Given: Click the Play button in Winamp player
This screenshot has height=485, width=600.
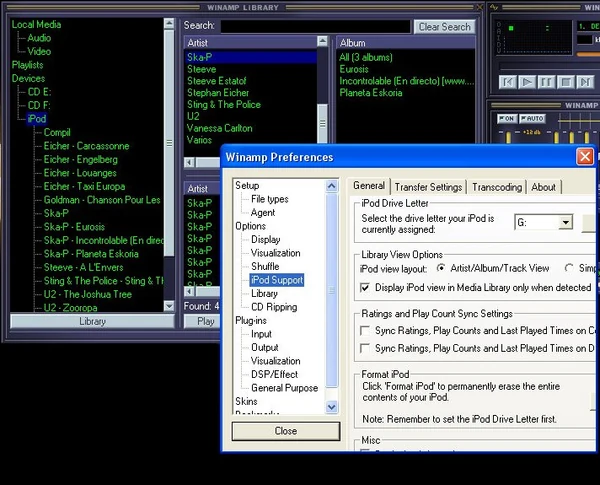Looking at the screenshot, I should click(x=527, y=82).
